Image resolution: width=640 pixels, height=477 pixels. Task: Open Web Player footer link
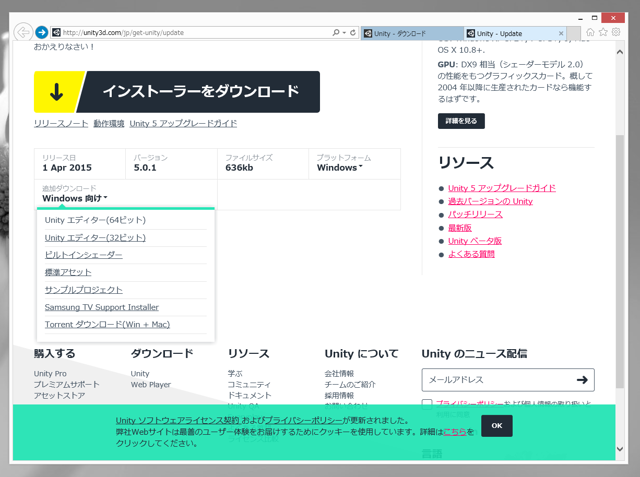[x=151, y=385]
